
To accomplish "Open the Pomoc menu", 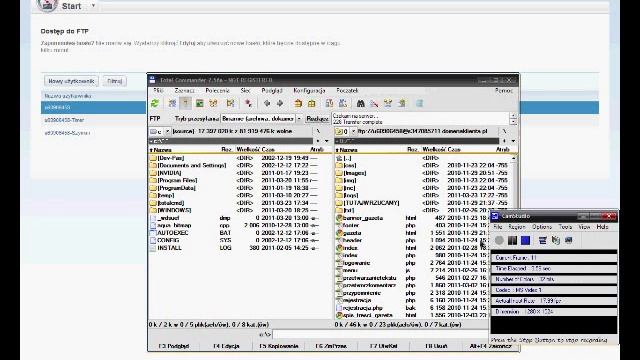I will (504, 91).
